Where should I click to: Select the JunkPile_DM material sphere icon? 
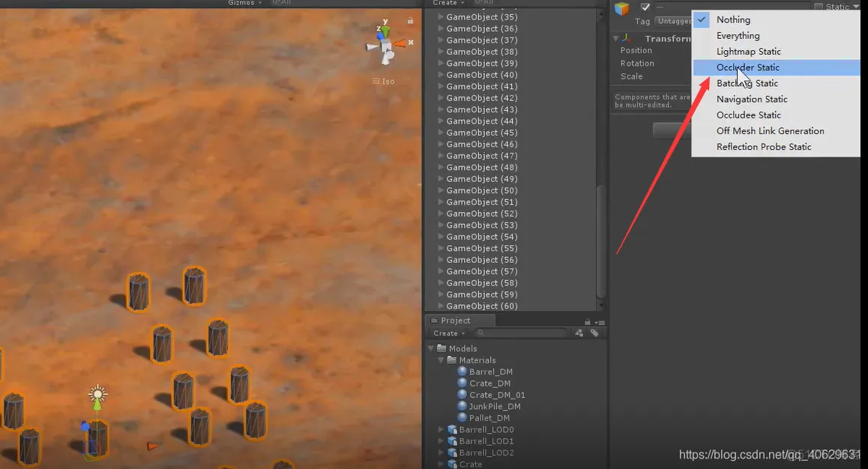pyautogui.click(x=462, y=406)
